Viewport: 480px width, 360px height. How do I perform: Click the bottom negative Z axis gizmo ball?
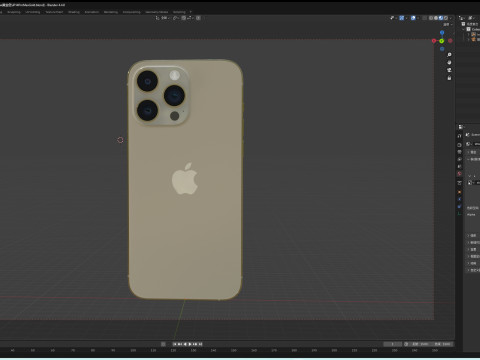click(442, 49)
